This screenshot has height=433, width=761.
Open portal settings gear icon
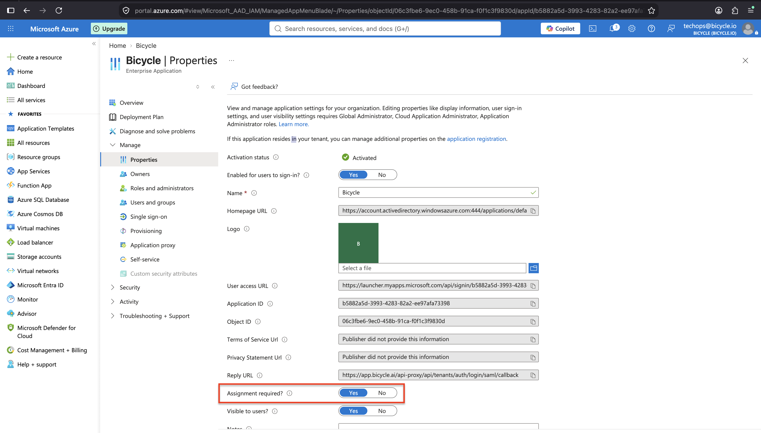[x=631, y=29]
